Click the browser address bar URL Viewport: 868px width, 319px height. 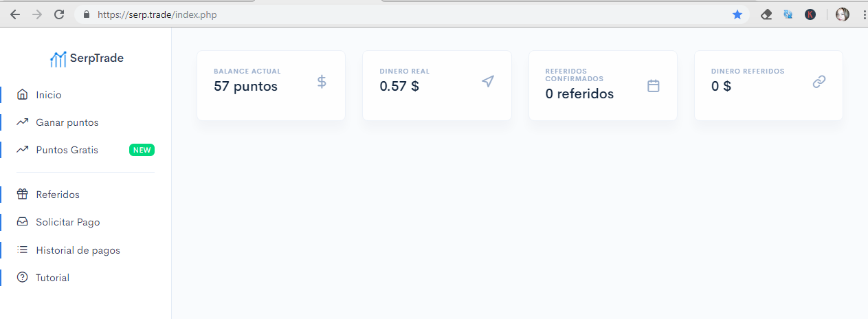click(x=157, y=14)
